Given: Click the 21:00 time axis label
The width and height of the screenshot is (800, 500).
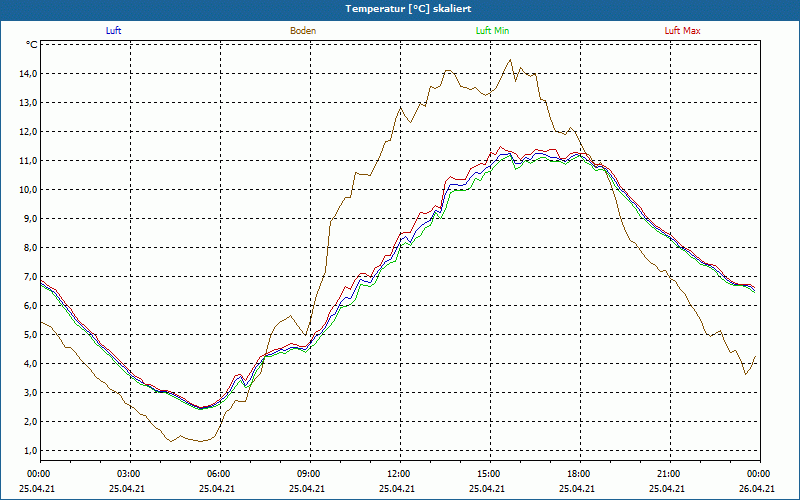Looking at the screenshot, I should [x=668, y=473].
